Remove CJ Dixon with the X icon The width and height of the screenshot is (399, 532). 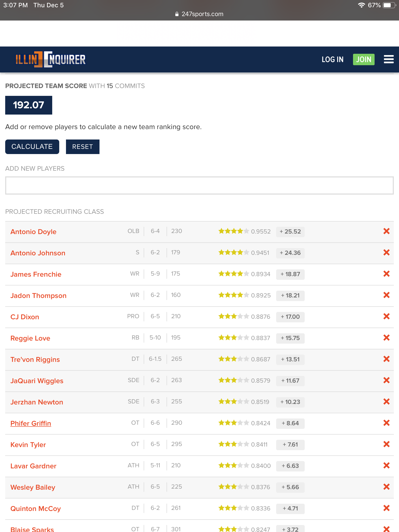[x=386, y=316]
